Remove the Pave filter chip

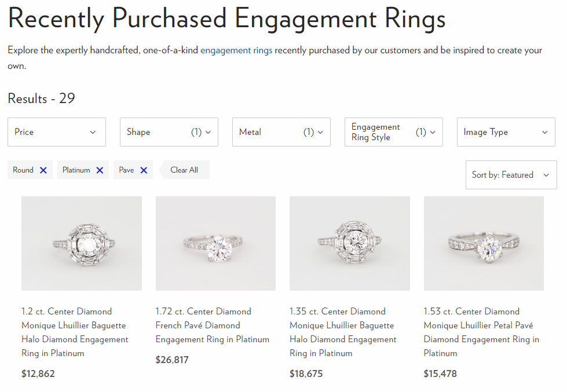pos(144,170)
